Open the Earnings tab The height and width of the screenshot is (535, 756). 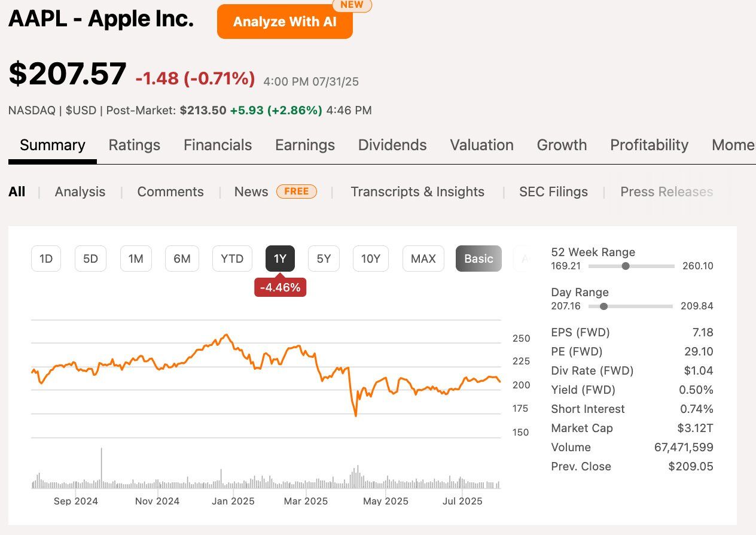(x=305, y=145)
